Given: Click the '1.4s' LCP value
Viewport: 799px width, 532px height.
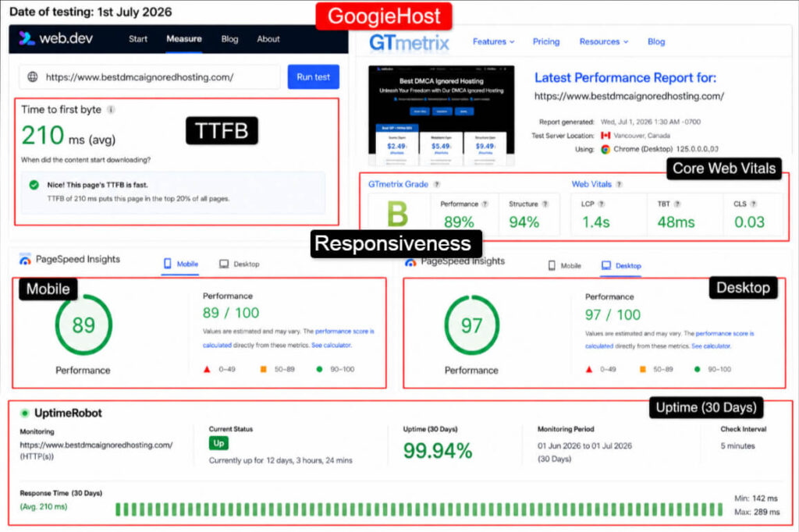Looking at the screenshot, I should 595,222.
